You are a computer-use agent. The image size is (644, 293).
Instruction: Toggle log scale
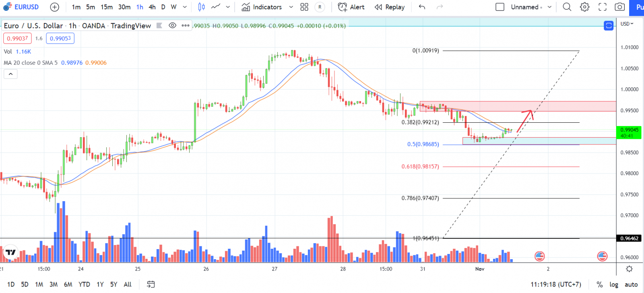(614, 285)
